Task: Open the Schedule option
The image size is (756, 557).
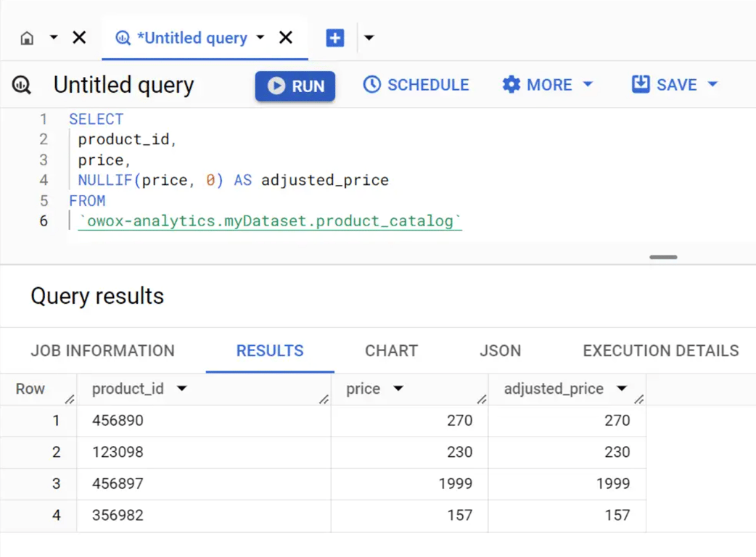Action: 416,85
